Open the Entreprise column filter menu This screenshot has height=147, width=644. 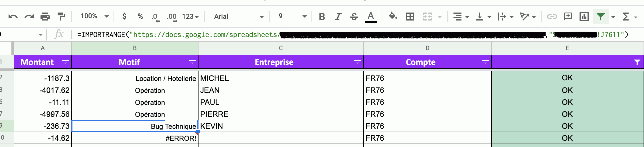tap(357, 62)
